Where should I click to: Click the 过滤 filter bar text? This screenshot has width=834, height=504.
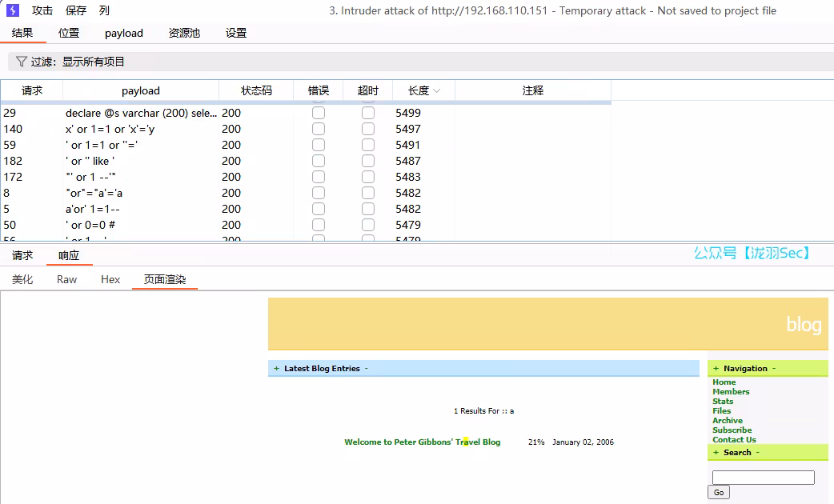coord(78,62)
